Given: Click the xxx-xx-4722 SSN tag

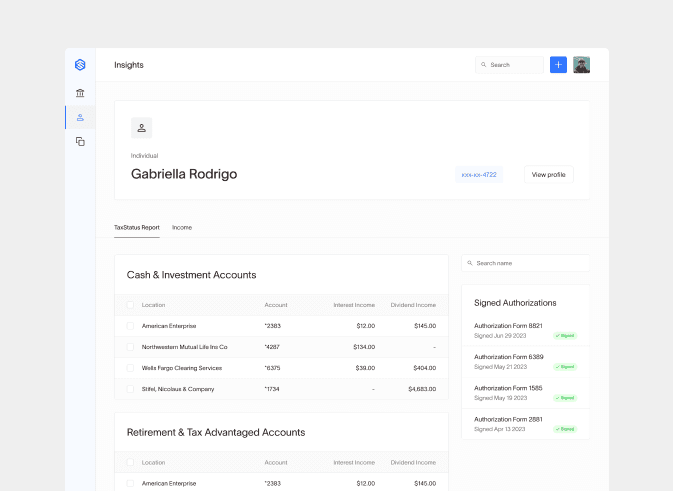Looking at the screenshot, I should click(479, 175).
